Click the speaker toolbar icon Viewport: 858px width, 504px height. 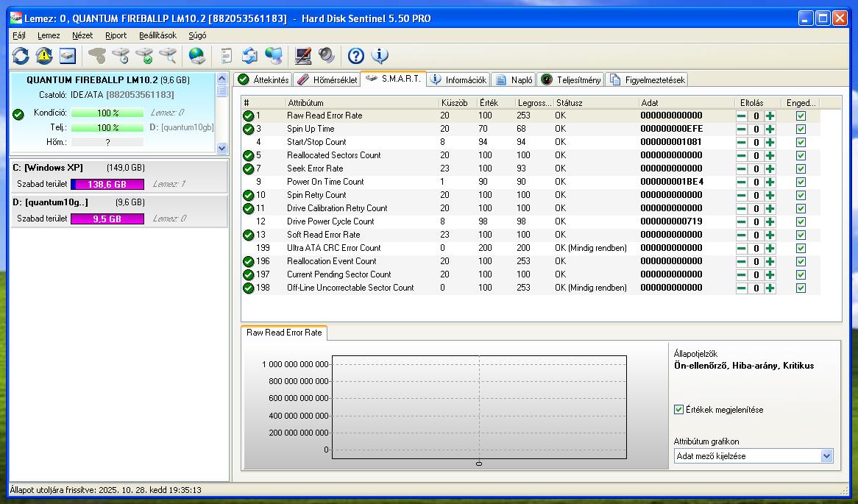click(x=327, y=55)
